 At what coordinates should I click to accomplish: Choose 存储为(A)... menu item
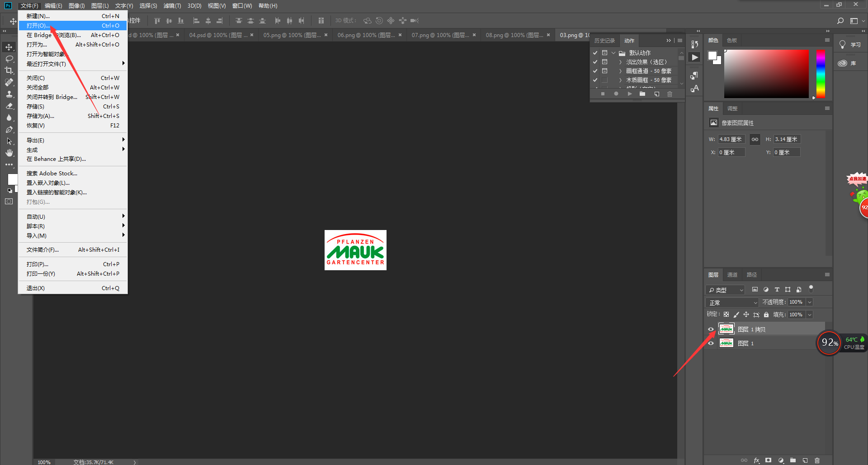(73, 116)
